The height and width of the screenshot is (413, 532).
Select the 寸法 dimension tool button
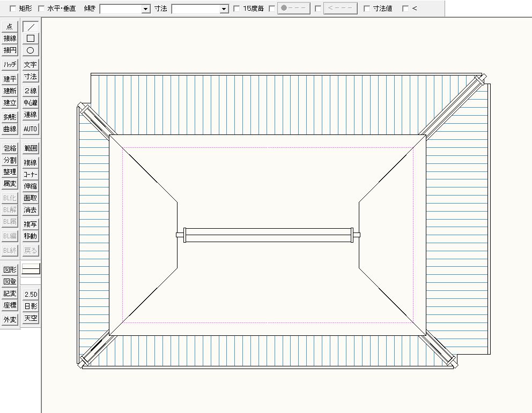tap(31, 77)
